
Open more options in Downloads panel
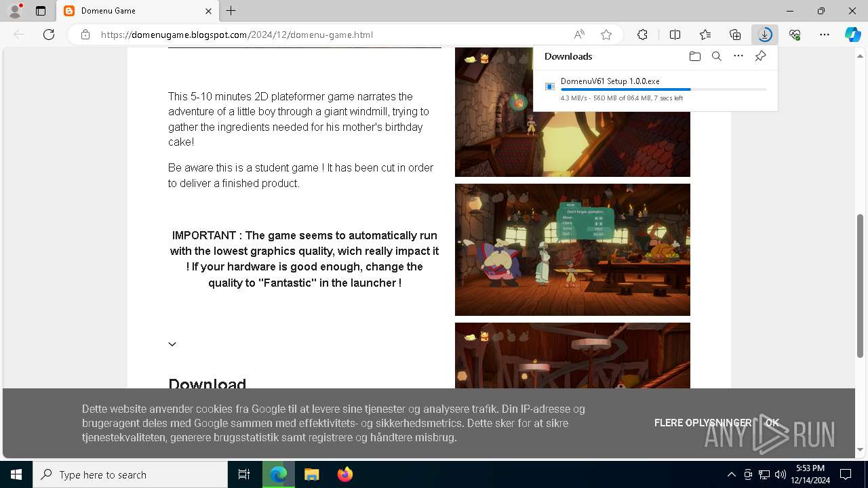[x=738, y=56]
